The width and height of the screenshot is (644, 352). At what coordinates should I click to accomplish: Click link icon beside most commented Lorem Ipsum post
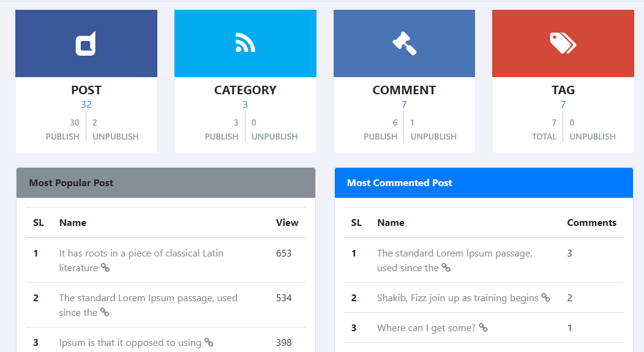(446, 268)
